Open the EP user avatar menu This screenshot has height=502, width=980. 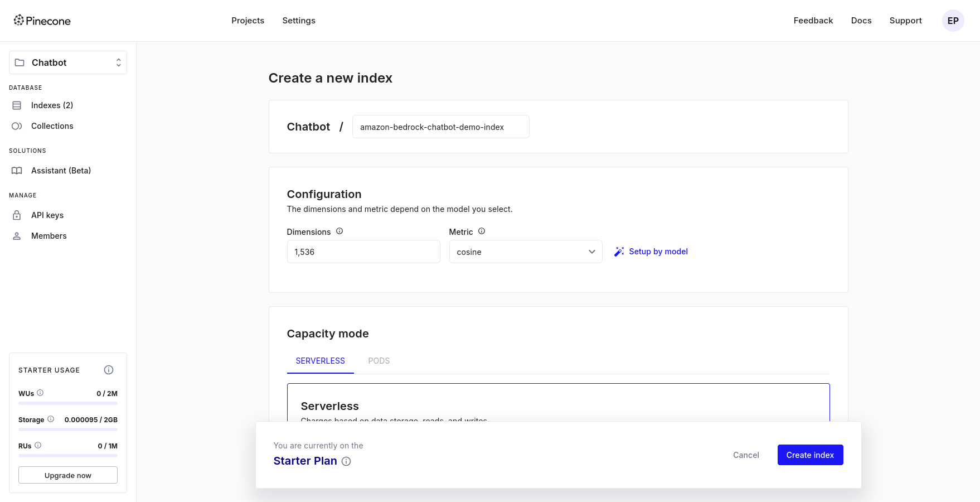click(x=953, y=21)
